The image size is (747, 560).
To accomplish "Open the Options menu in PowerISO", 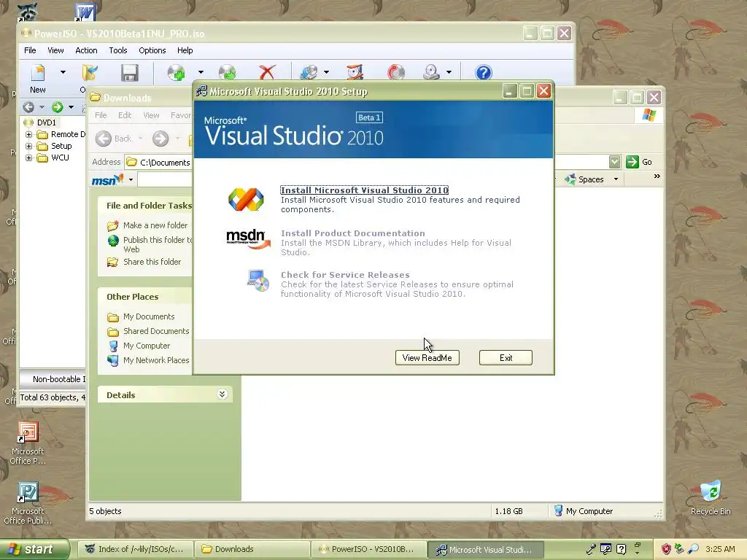I will click(152, 50).
